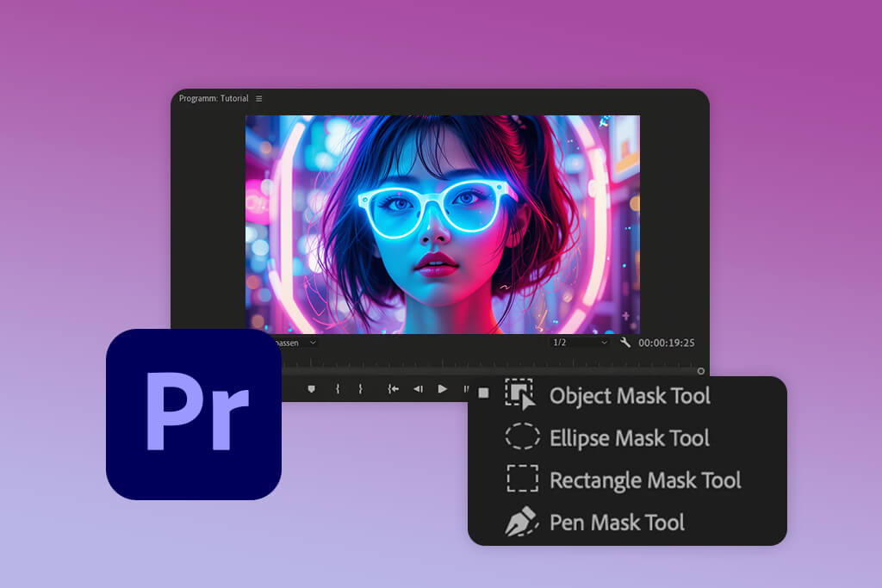
Task: Choose the Object Mask Tool label
Action: point(630,396)
